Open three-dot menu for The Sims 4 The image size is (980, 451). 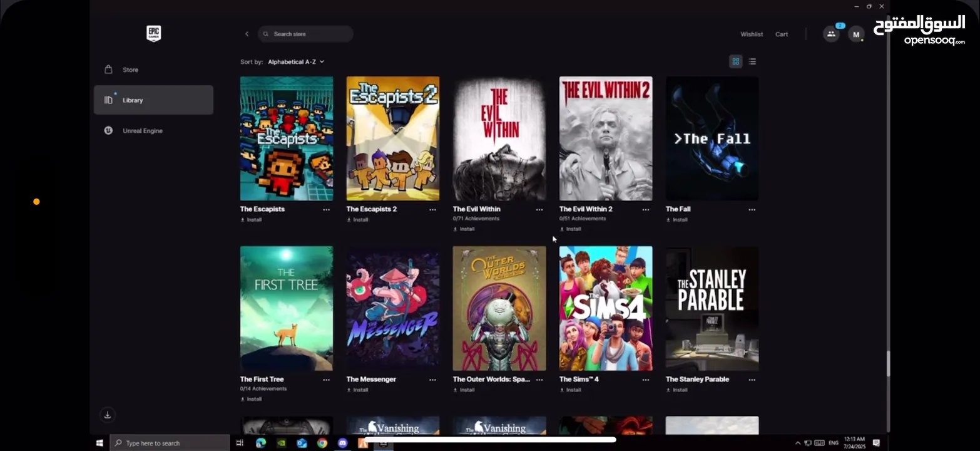646,380
